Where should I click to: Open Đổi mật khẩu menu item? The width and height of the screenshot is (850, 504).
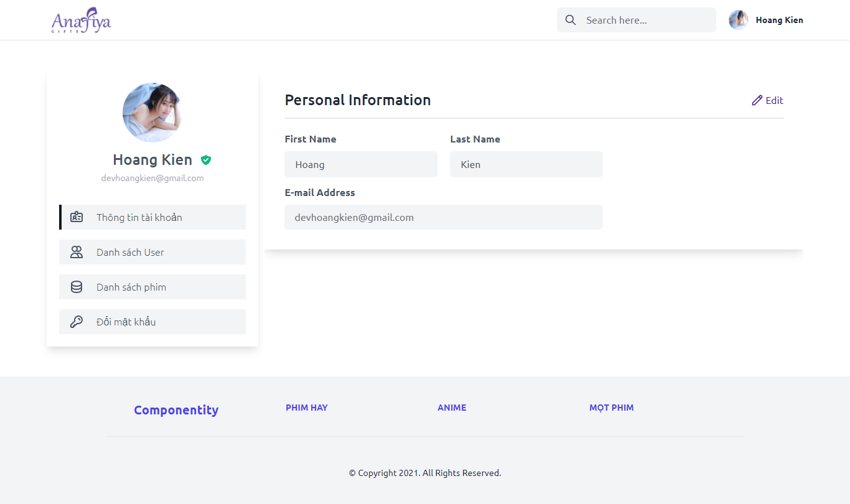click(152, 322)
